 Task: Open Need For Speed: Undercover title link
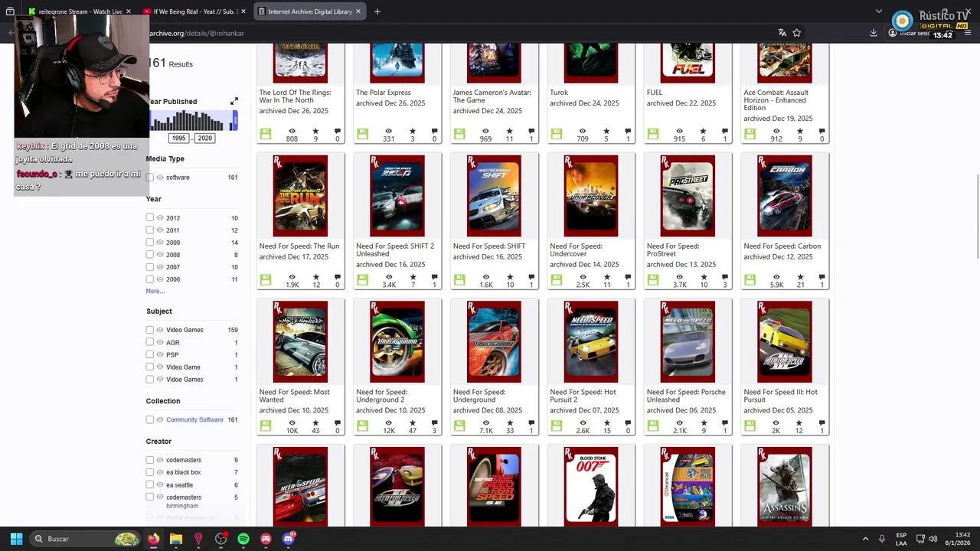point(577,249)
